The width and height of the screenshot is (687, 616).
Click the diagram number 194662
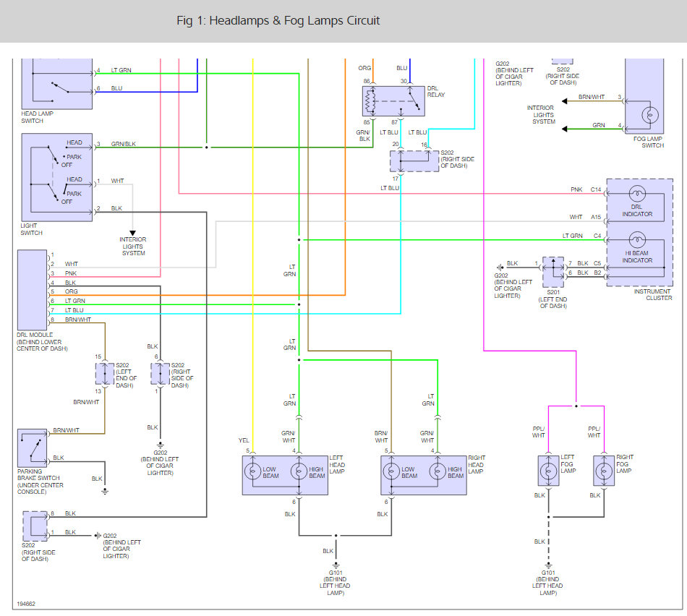[x=26, y=604]
